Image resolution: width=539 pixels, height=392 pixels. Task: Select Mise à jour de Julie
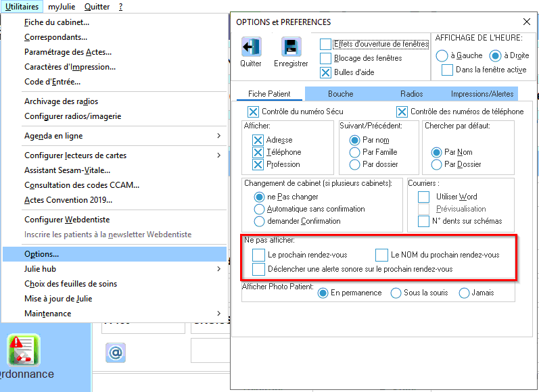pyautogui.click(x=114, y=299)
